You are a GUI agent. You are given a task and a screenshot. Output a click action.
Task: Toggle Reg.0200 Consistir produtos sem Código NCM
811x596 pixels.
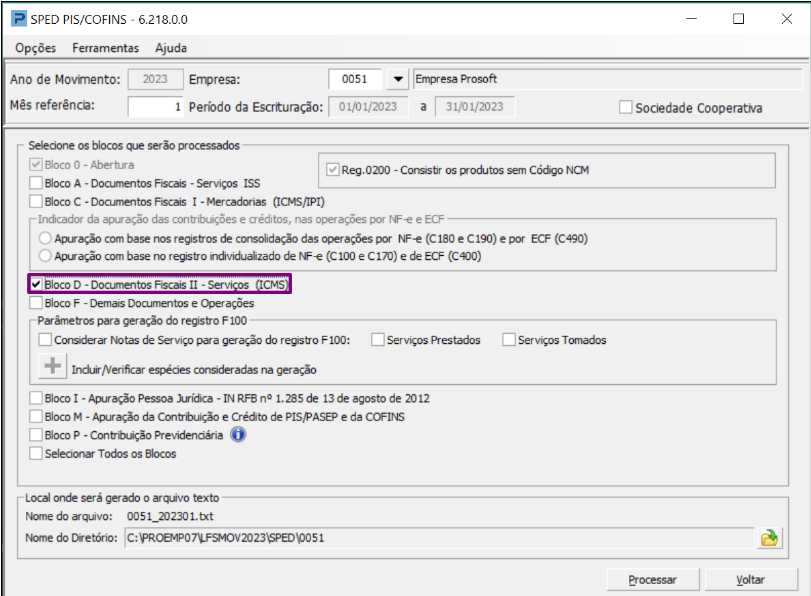point(333,170)
